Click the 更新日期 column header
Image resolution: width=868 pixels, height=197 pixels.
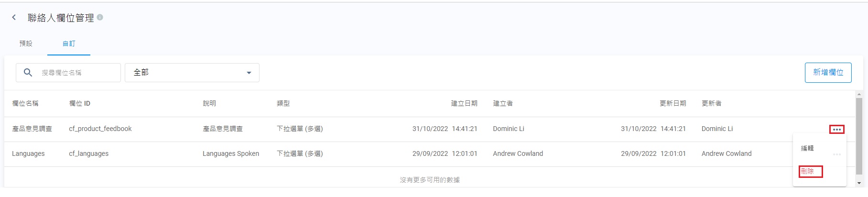[x=673, y=103]
